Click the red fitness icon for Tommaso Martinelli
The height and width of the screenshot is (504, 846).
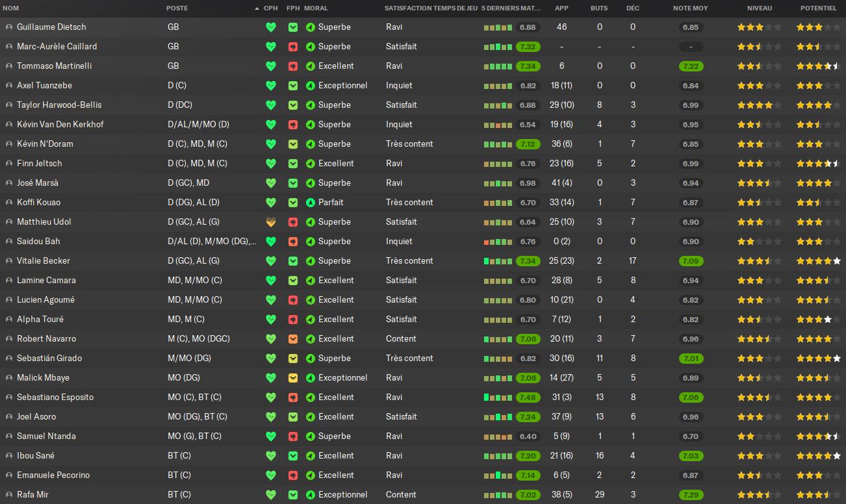[x=293, y=66]
